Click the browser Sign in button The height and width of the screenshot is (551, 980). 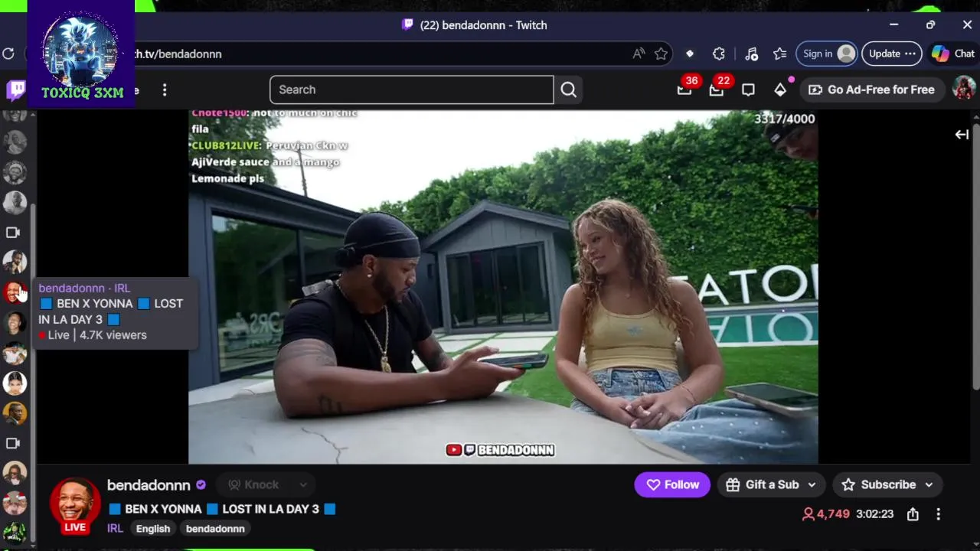pyautogui.click(x=826, y=54)
